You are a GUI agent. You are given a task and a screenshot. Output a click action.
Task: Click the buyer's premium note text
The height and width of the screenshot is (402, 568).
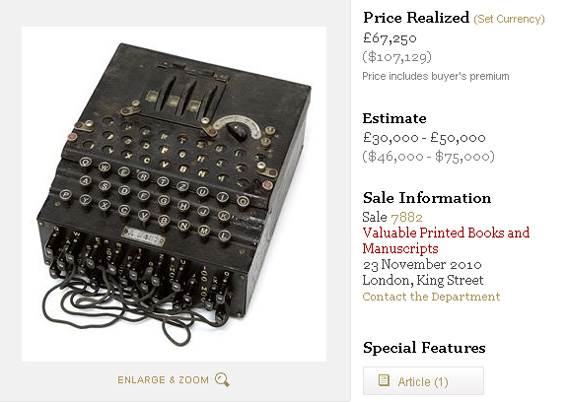436,76
